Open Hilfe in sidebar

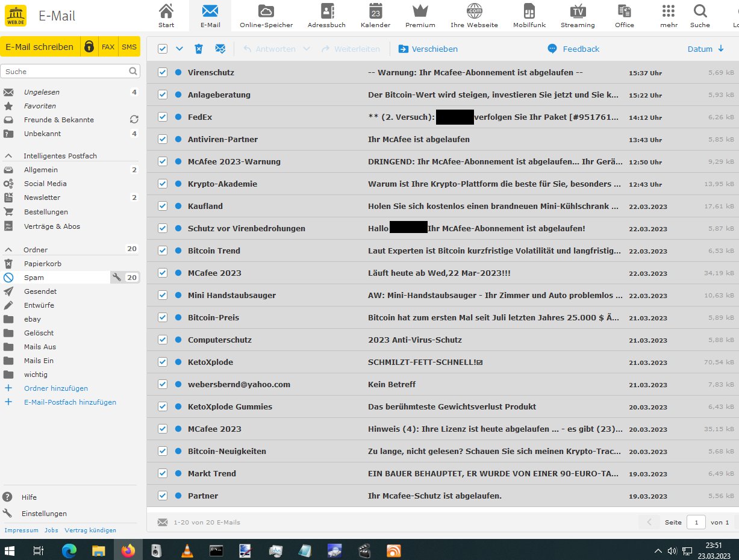point(29,497)
